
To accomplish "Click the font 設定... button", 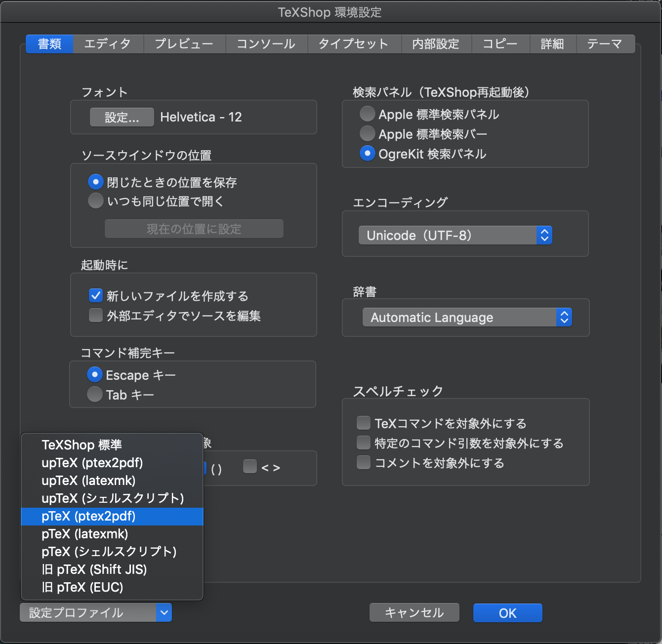I will tap(122, 117).
